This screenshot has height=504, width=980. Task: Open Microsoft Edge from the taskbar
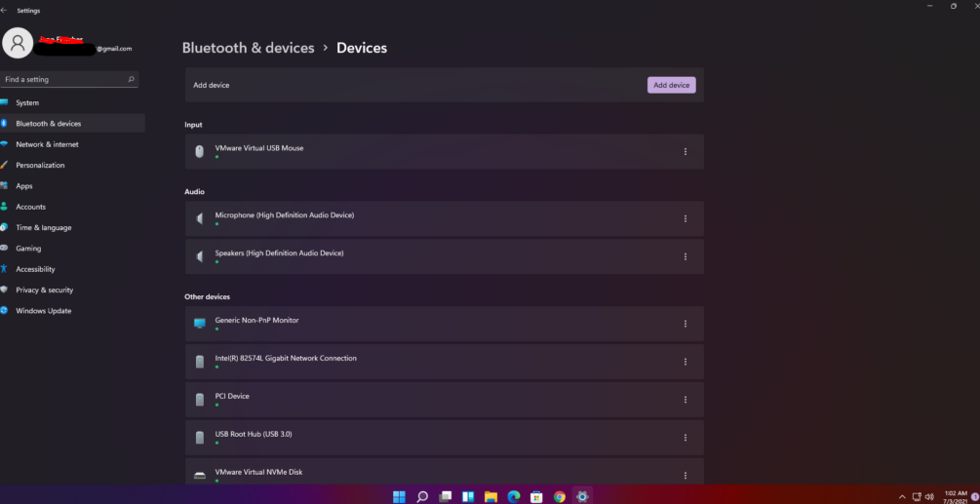click(514, 496)
